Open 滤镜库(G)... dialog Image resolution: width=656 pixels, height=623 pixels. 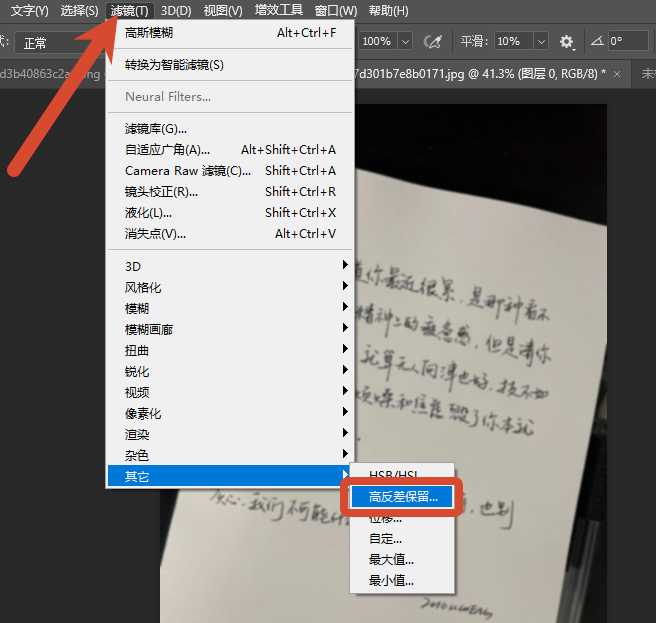click(x=230, y=128)
